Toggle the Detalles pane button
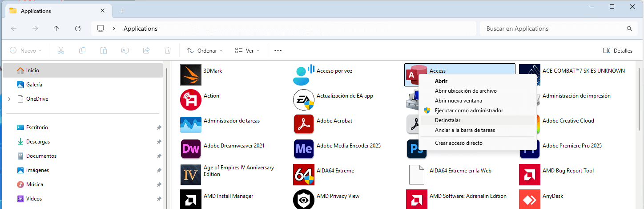644x209 pixels. pos(618,51)
